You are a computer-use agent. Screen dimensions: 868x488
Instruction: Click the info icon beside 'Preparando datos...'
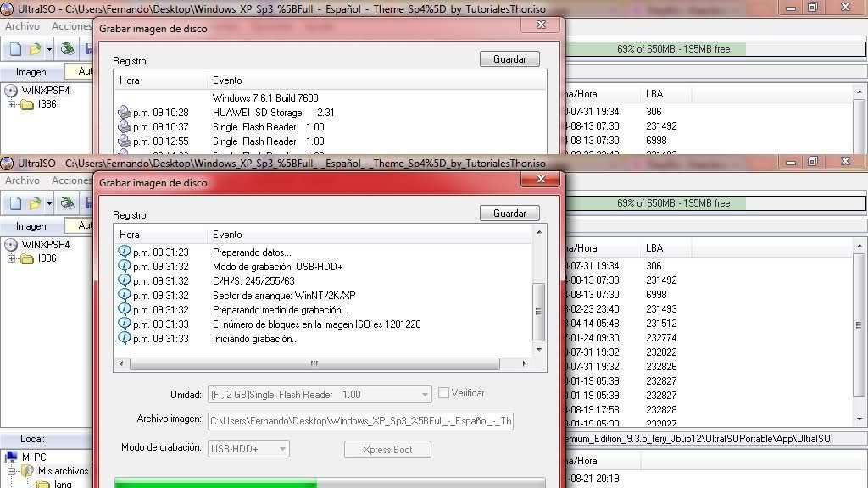[125, 252]
